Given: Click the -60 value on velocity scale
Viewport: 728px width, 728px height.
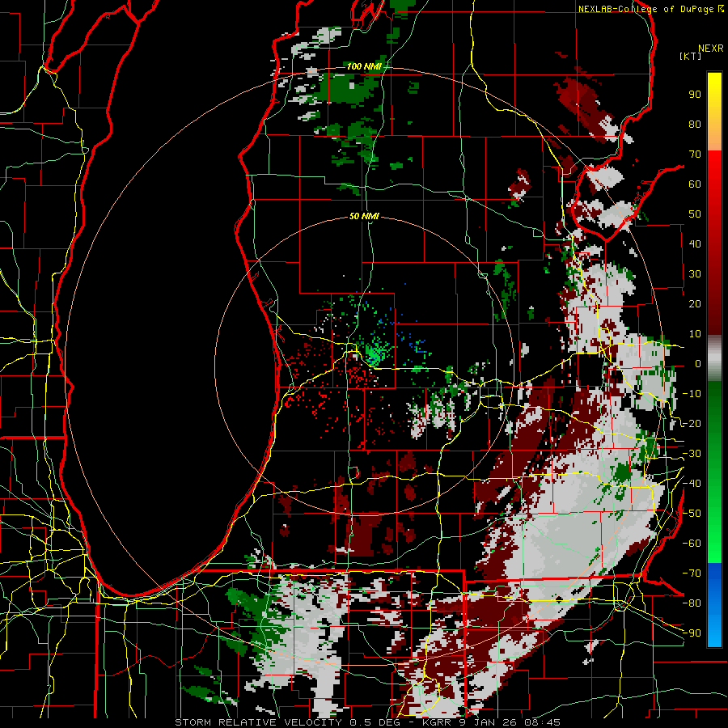Looking at the screenshot, I should (x=692, y=544).
